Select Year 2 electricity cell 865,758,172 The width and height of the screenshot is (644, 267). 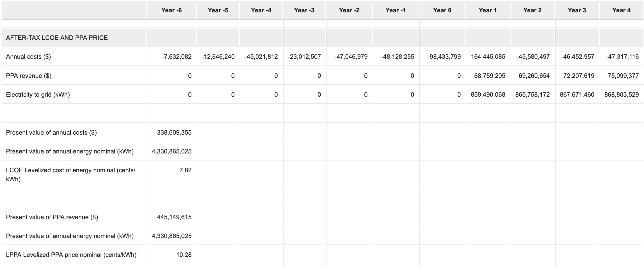point(532,95)
